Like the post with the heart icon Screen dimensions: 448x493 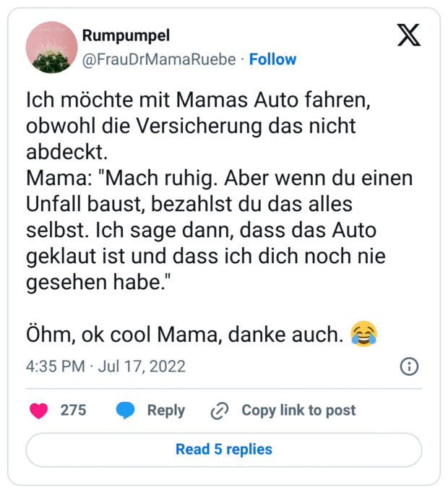[38, 411]
